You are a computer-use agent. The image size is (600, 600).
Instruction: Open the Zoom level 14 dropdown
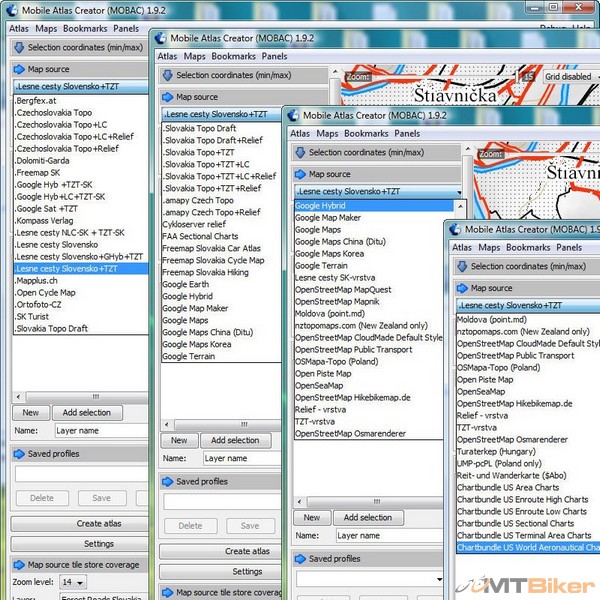72,582
